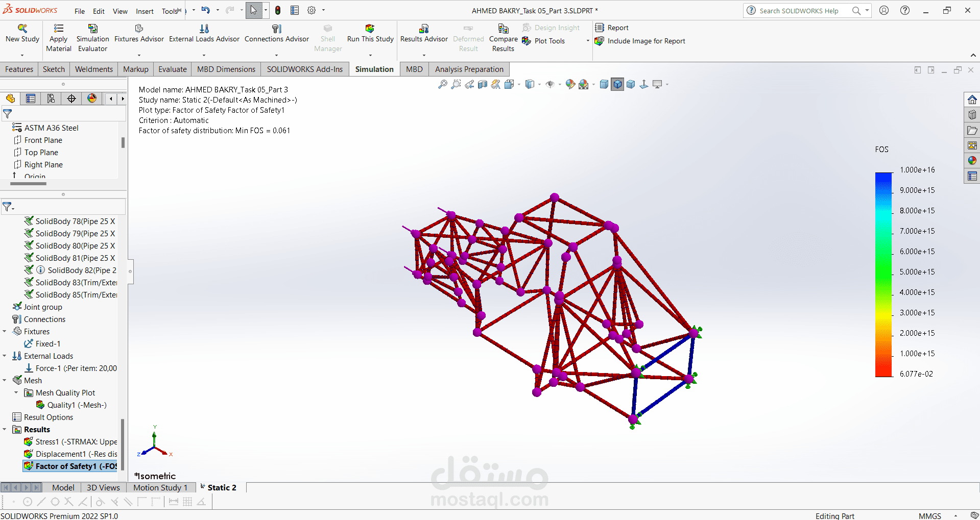Toggle the third view settings cube icon
This screenshot has height=520, width=980.
click(631, 84)
